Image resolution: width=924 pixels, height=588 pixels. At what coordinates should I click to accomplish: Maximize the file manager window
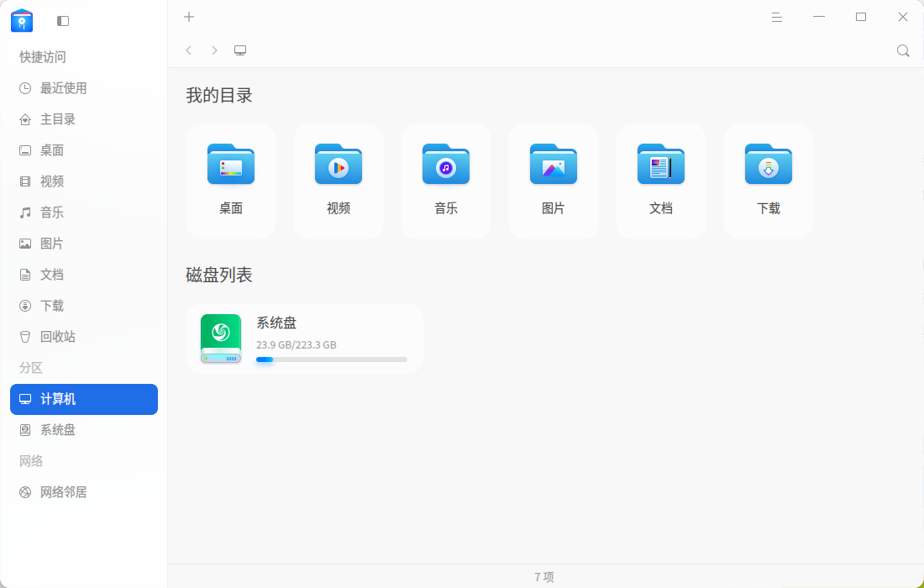861,17
